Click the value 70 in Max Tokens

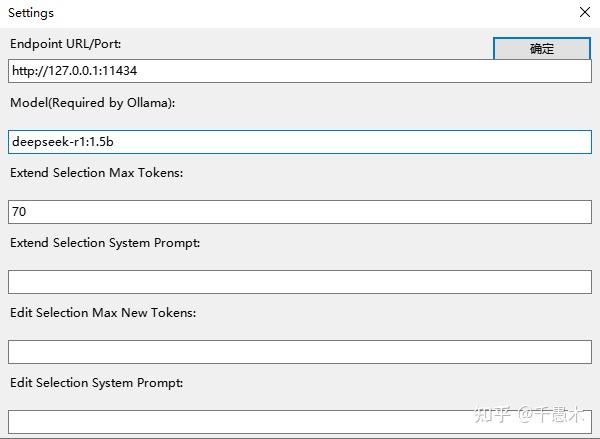click(x=19, y=212)
